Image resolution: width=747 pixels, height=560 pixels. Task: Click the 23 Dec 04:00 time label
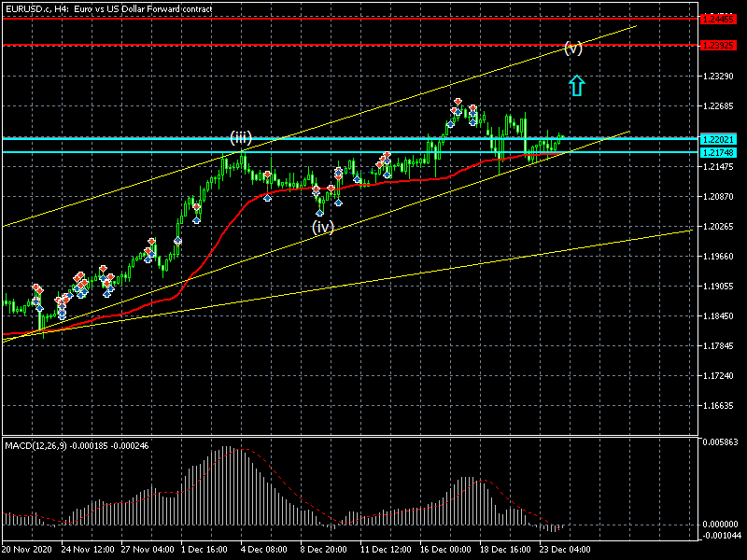(x=565, y=550)
